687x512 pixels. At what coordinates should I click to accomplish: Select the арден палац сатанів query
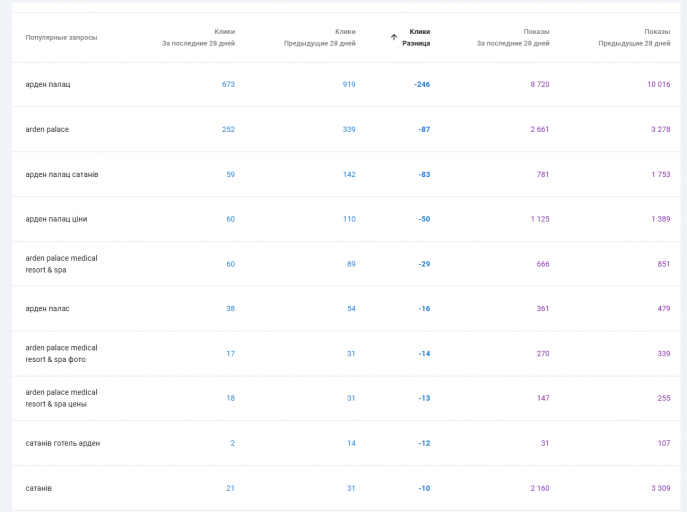click(x=62, y=174)
